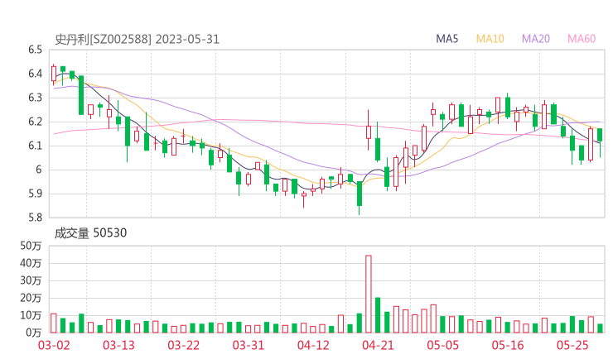
Task: Click the MA60 legend label
Action: (x=582, y=39)
